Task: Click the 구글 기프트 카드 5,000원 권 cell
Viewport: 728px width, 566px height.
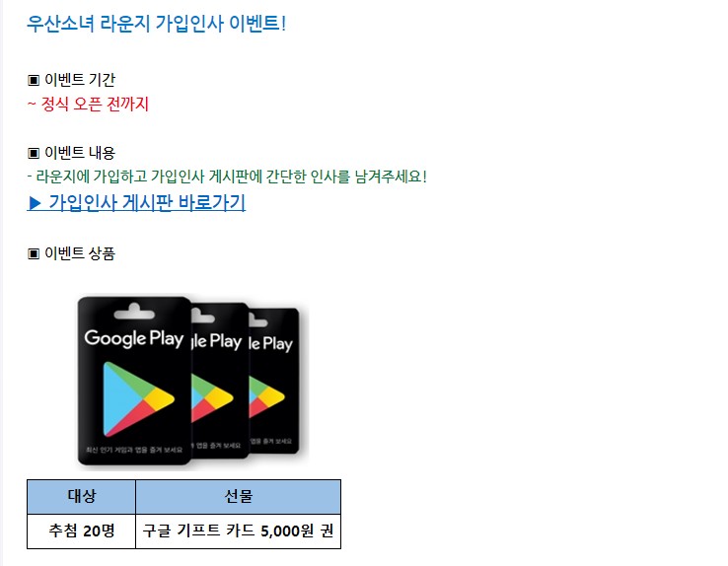Action: (238, 531)
